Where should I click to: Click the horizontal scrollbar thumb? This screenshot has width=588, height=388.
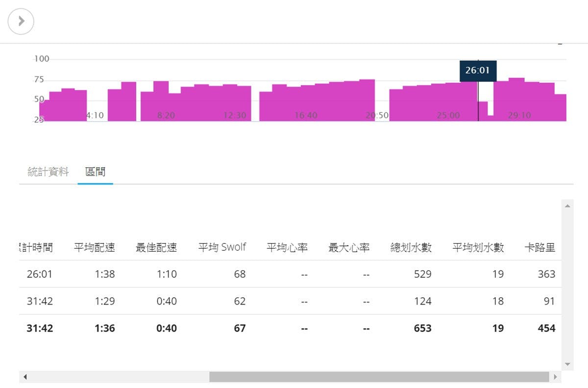coord(378,377)
